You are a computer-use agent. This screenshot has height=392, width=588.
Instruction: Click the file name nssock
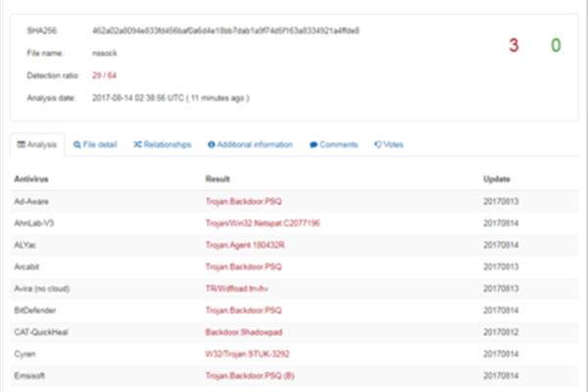(105, 53)
